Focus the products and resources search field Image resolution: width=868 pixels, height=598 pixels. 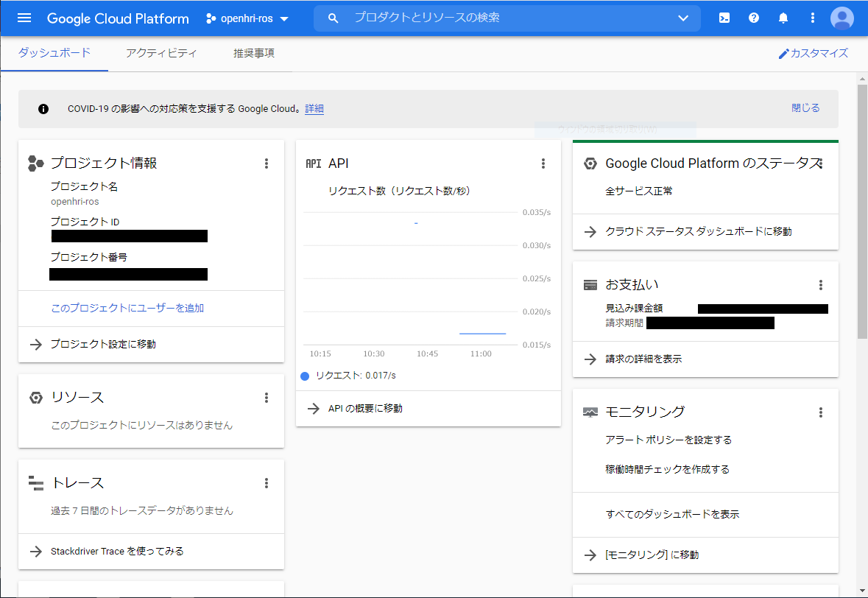[507, 18]
